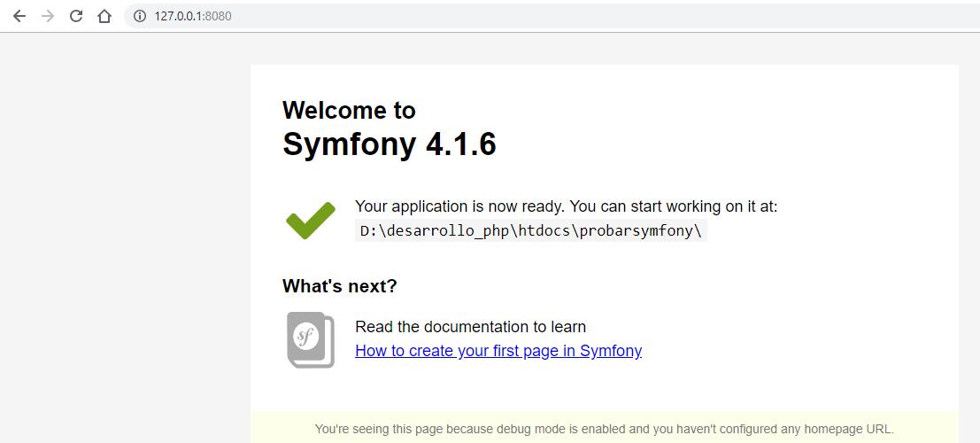Viewport: 980px width, 443px height.
Task: Click the 127.0.0.1:8080 URL text
Action: coord(192,16)
